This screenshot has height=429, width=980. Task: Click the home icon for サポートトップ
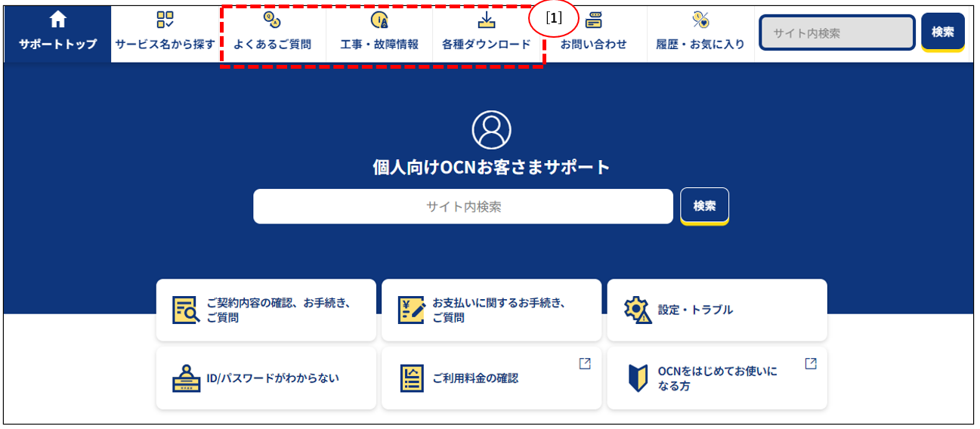point(58,20)
